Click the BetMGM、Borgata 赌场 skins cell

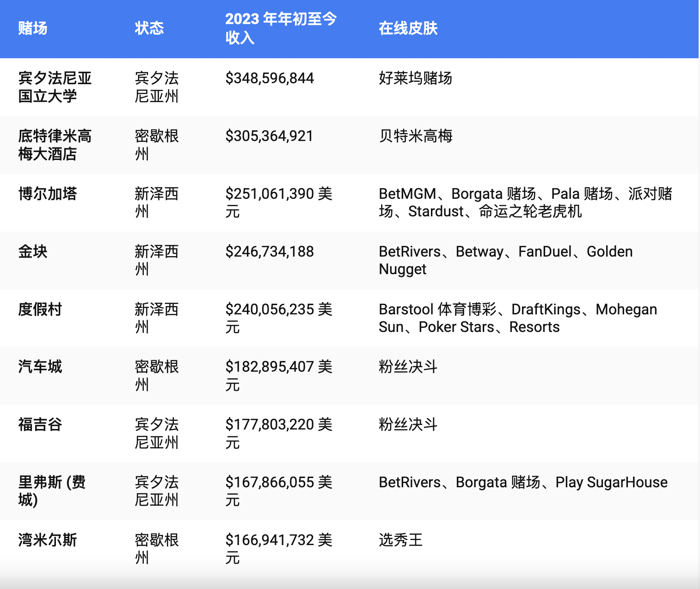pos(525,202)
